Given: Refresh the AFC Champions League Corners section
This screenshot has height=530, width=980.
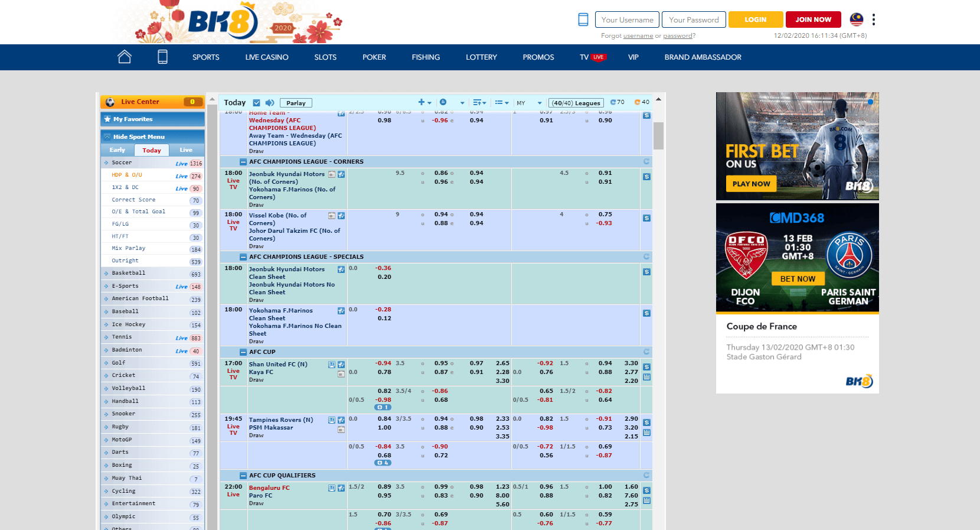Looking at the screenshot, I should click(x=646, y=161).
